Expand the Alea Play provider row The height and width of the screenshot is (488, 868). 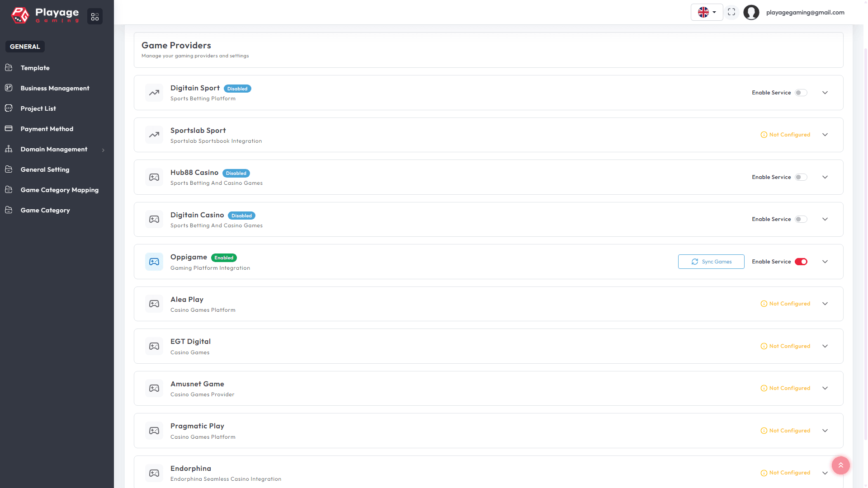click(x=825, y=304)
